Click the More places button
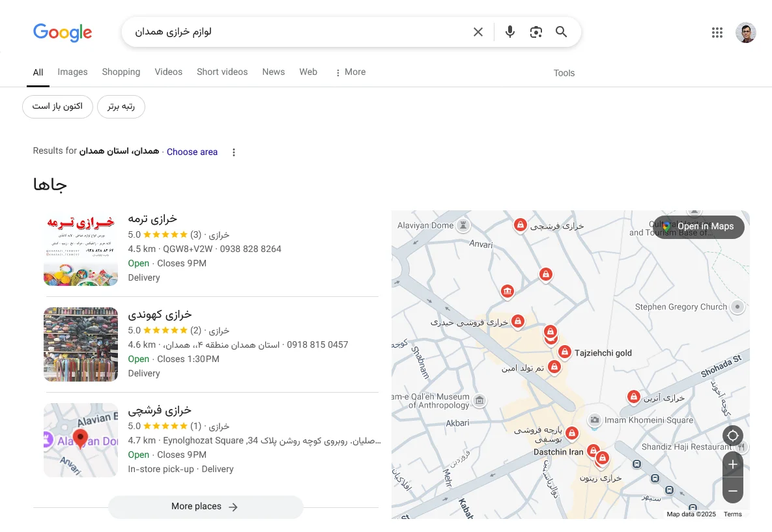The width and height of the screenshot is (772, 532). pyautogui.click(x=205, y=507)
